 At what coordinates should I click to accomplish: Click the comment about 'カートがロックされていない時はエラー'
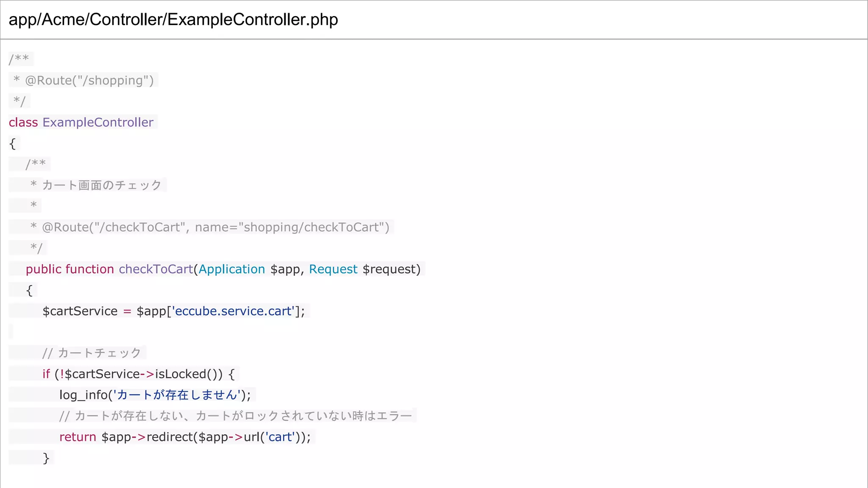[236, 416]
